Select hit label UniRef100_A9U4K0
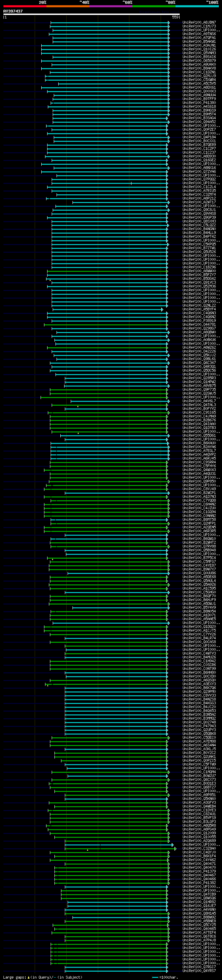The width and height of the screenshot is (222, 980). pos(199,64)
